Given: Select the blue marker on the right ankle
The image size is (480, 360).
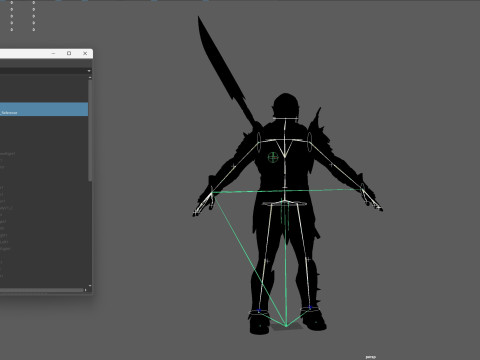Looking at the screenshot, I should [310, 307].
